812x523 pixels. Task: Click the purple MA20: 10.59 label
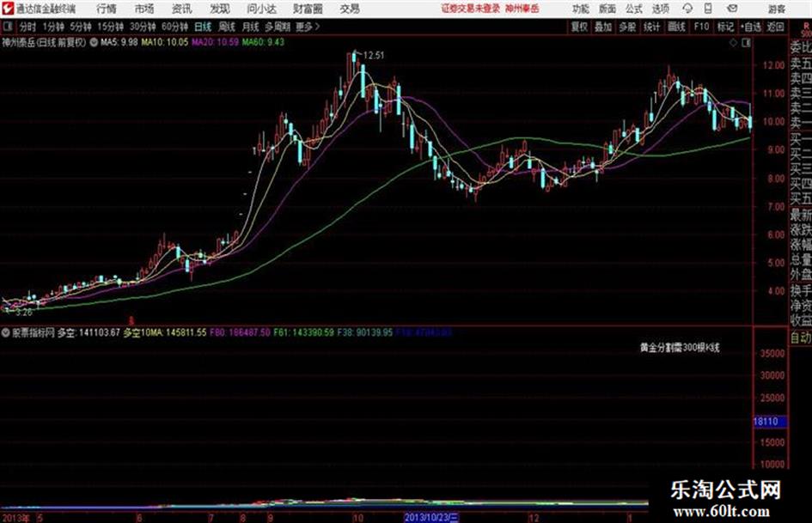tap(215, 42)
